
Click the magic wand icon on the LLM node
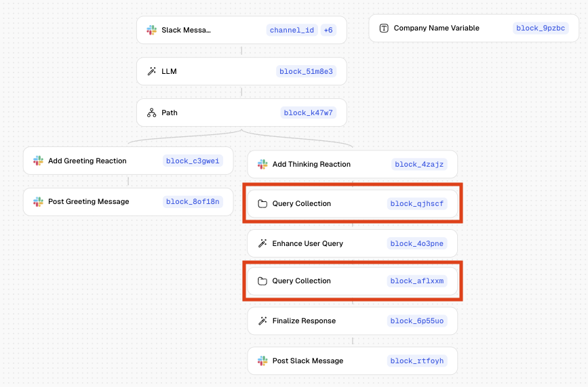tap(151, 71)
